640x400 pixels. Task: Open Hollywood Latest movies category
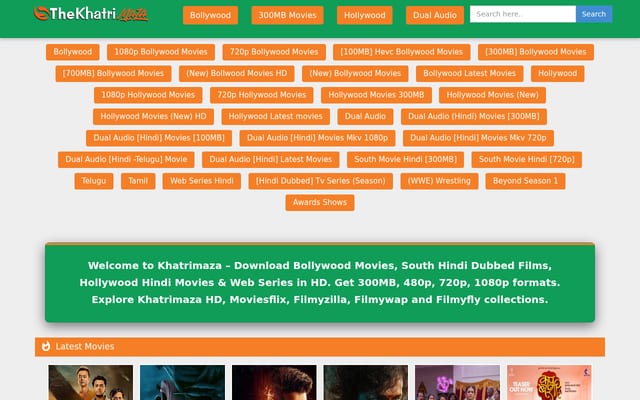point(276,116)
